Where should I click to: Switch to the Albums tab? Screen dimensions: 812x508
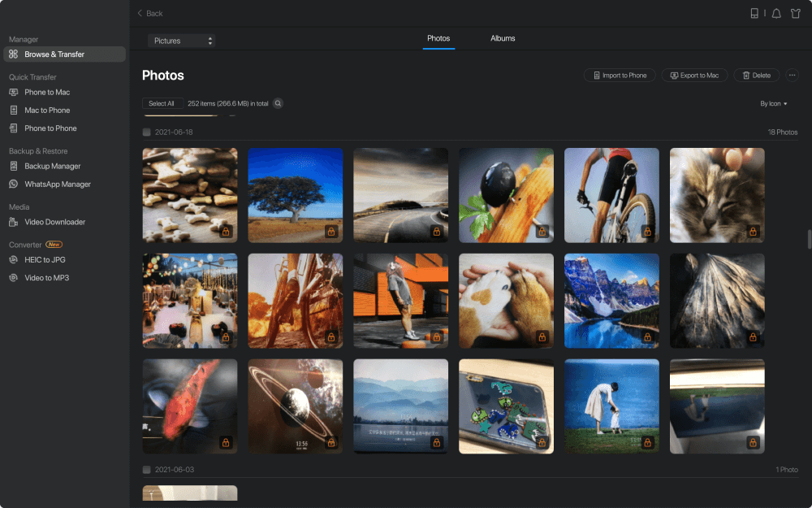503,38
